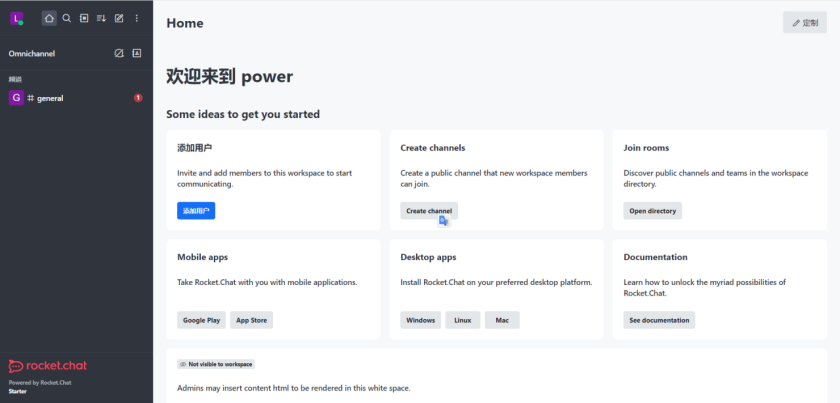
Task: Click the 欢迎来到 power heading
Action: coord(229,77)
